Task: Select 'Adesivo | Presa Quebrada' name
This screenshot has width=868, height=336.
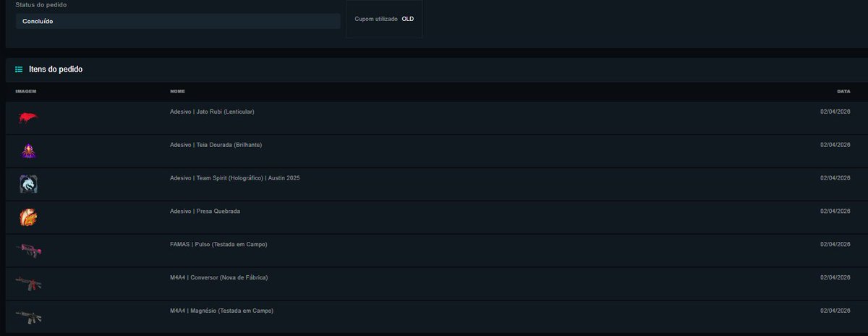Action: tap(205, 211)
